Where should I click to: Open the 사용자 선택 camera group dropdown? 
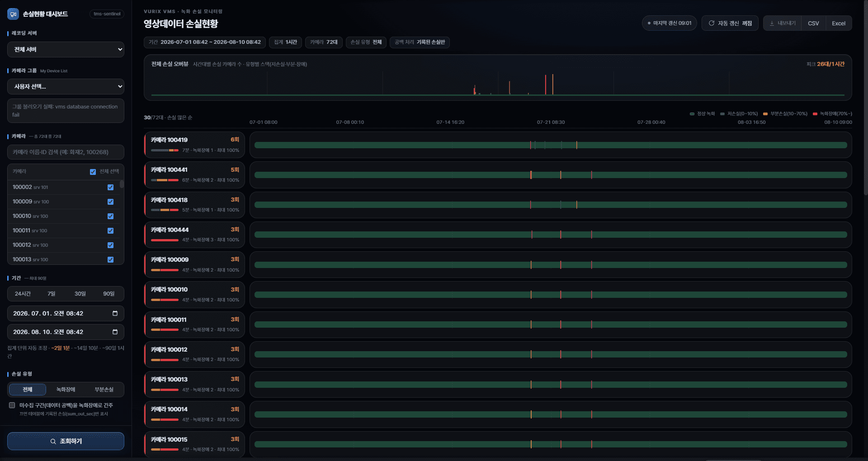point(66,86)
